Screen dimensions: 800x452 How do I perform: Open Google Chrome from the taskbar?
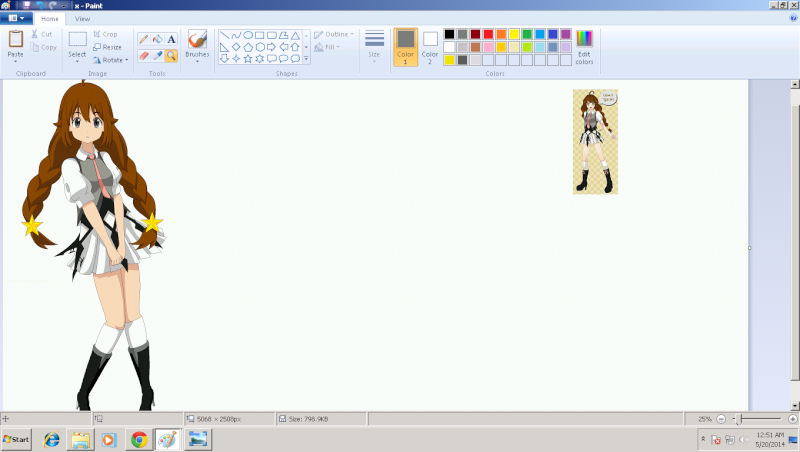click(139, 439)
